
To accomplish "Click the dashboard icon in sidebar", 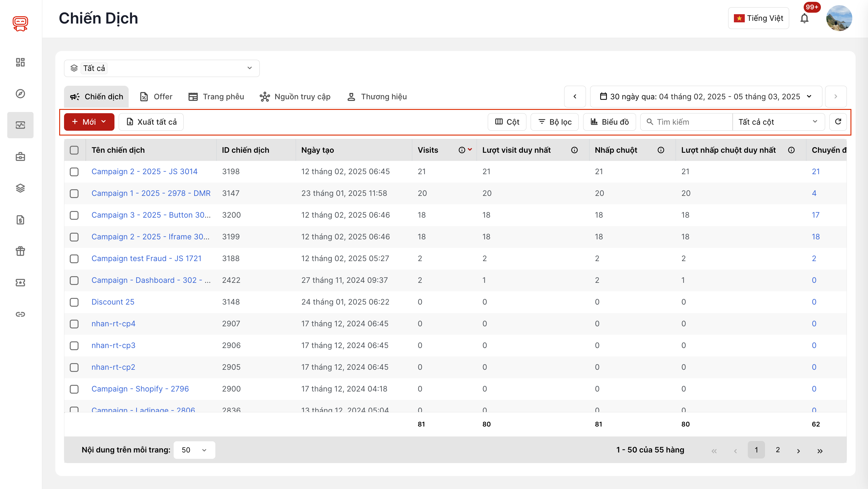I will 20,62.
